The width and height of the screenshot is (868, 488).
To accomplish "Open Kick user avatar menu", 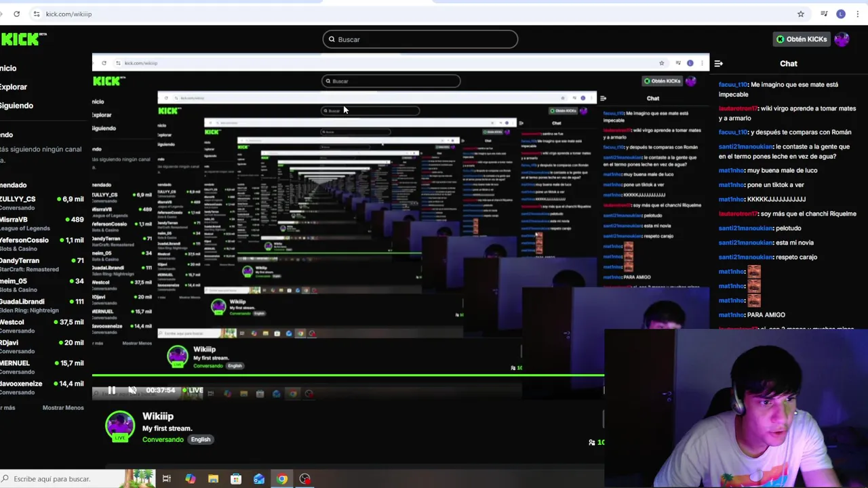I will coord(842,39).
